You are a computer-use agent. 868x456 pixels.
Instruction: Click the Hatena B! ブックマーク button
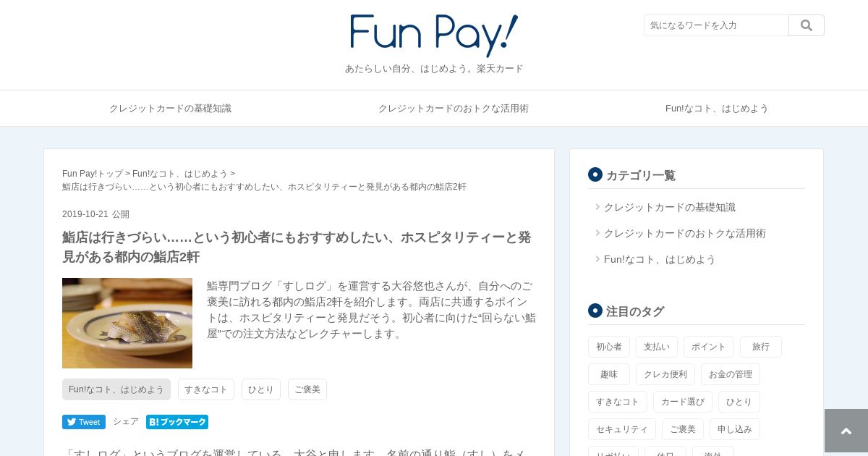(177, 422)
